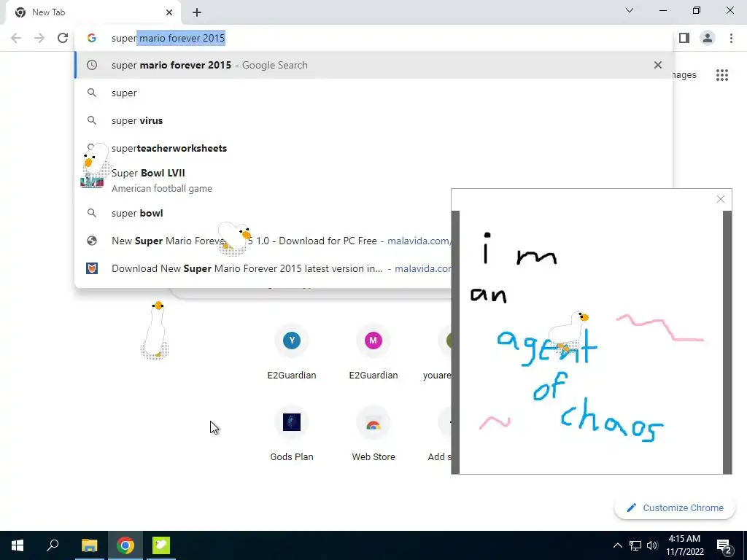Open the volume control in tray
747x560 pixels.
[652, 545]
